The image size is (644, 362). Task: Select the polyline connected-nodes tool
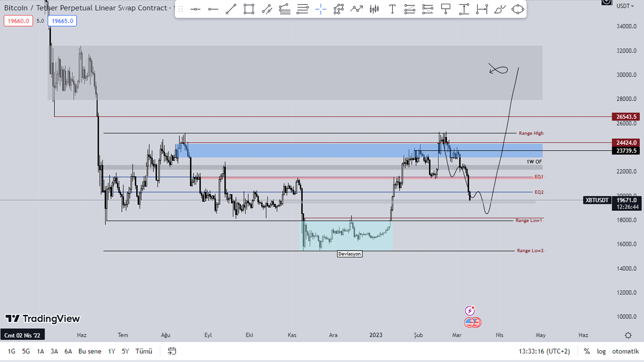tap(339, 9)
